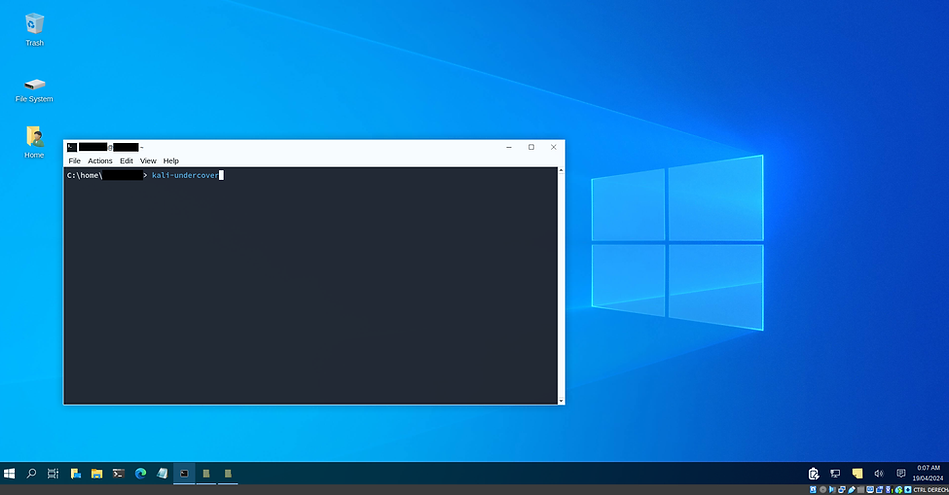Launch the terminal emulator launcher in the taskbar
The height and width of the screenshot is (495, 949).
coord(119,473)
